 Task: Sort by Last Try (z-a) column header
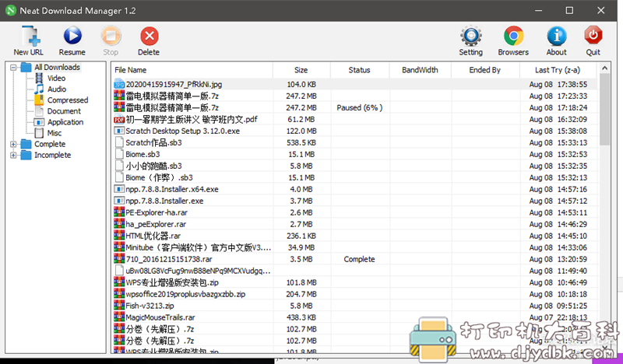pos(558,70)
